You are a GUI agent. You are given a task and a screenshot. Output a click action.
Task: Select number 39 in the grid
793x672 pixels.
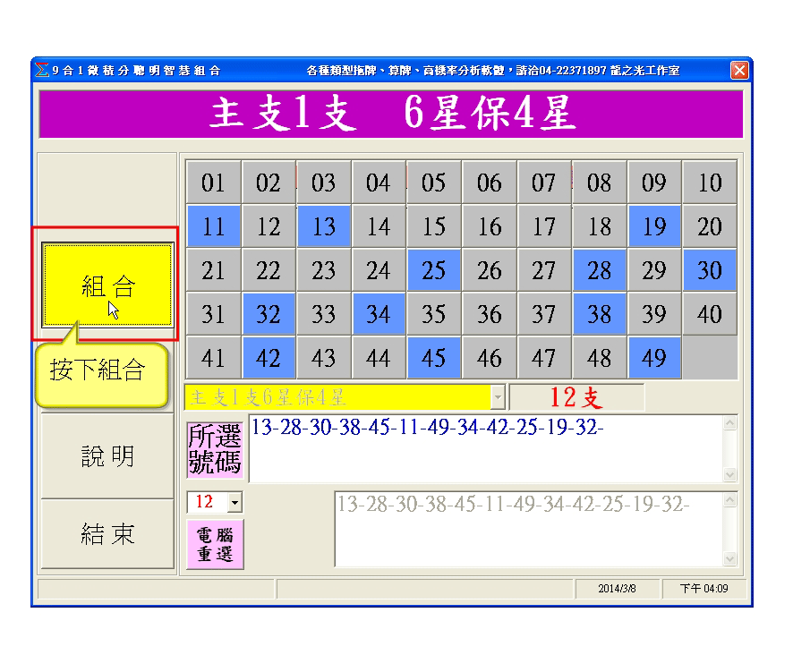coord(654,314)
